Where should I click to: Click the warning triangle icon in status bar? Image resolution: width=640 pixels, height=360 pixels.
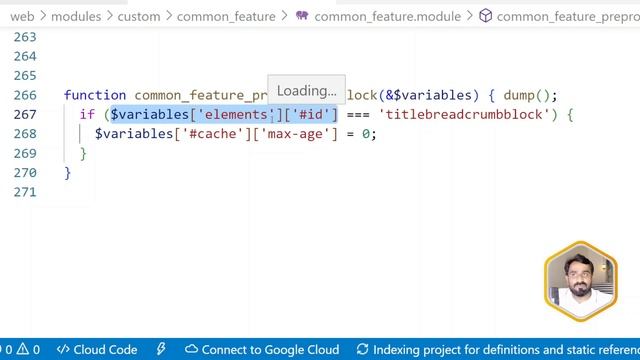(x=23, y=349)
